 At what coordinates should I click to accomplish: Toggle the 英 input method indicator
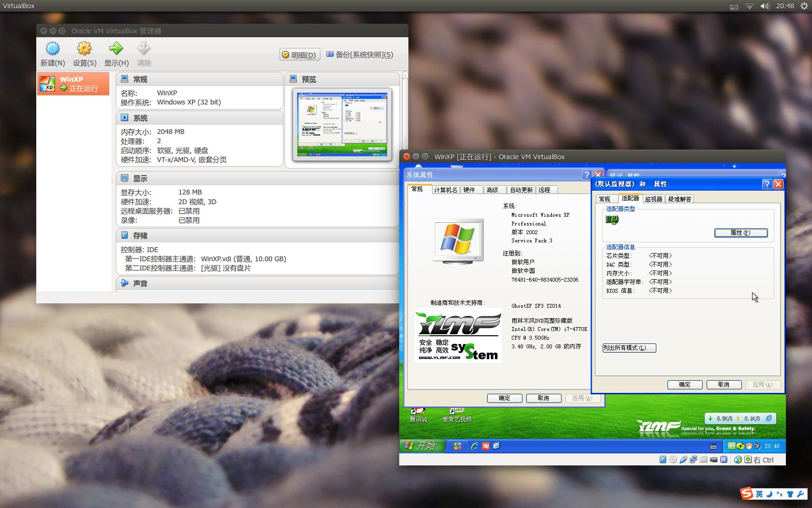coord(759,494)
